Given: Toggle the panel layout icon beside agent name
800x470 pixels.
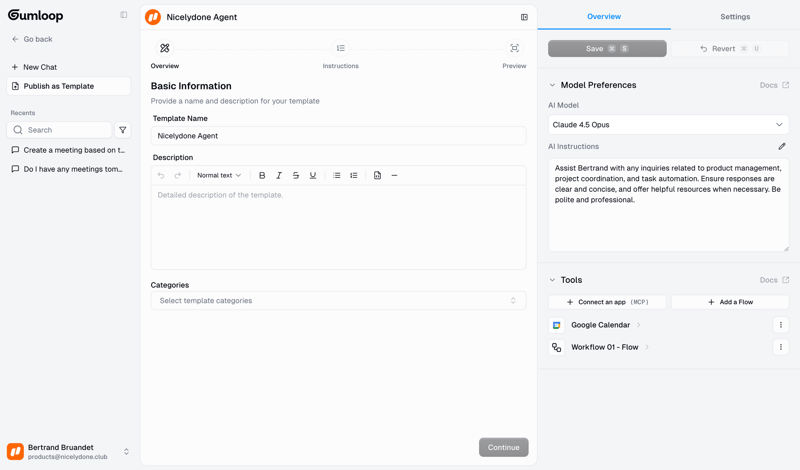Looking at the screenshot, I should pyautogui.click(x=524, y=17).
